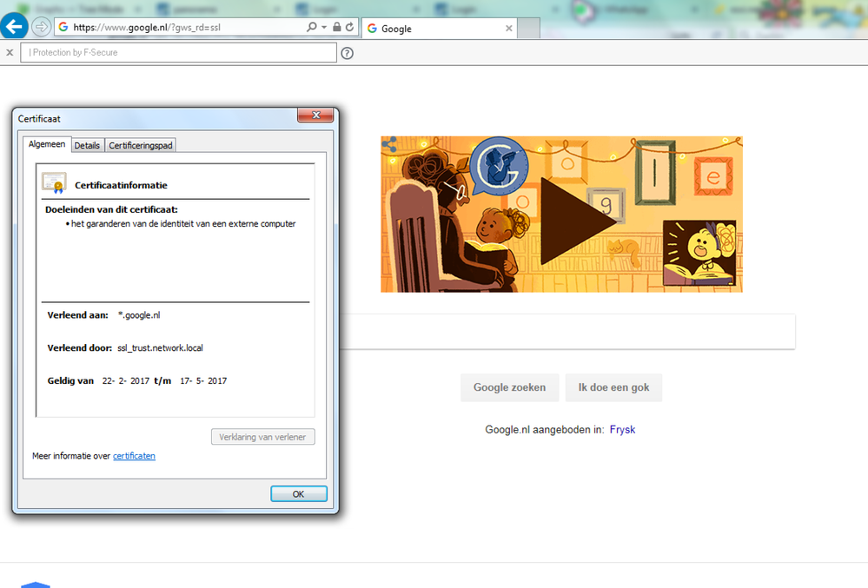Image resolution: width=868 pixels, height=588 pixels.
Task: Click the Google search input box
Action: coord(567,332)
